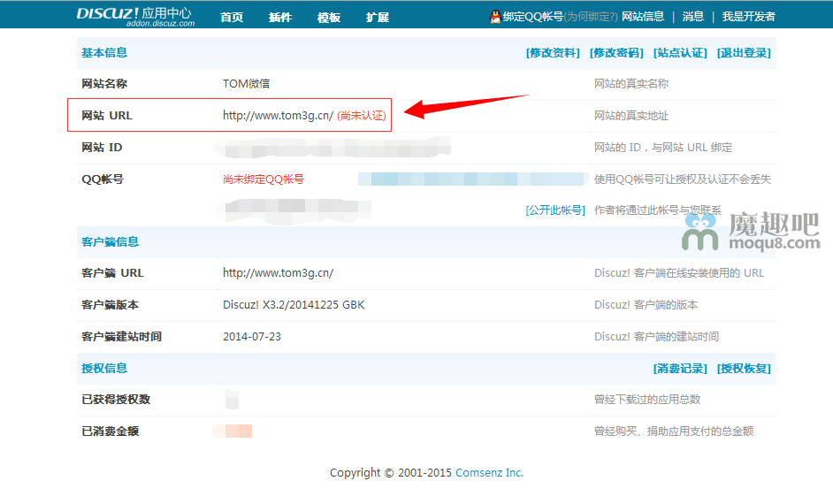Click the 修改资料 link
This screenshot has height=504, width=833.
click(553, 52)
